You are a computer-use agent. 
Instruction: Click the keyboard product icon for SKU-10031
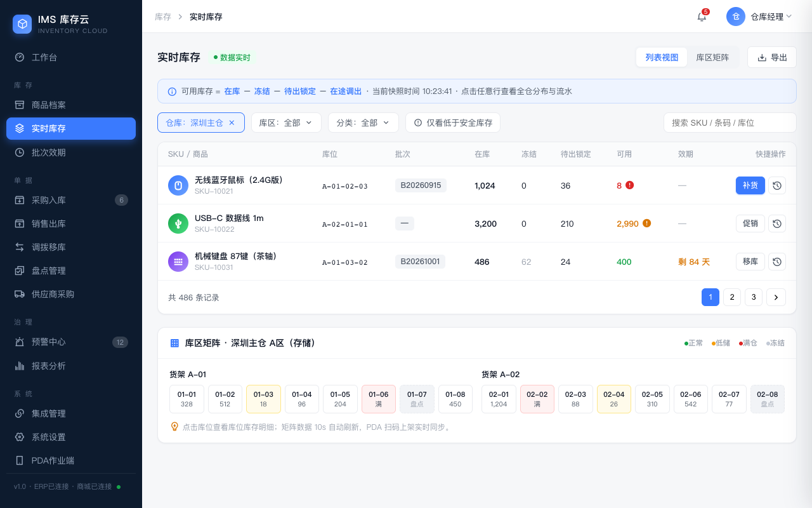pos(178,262)
